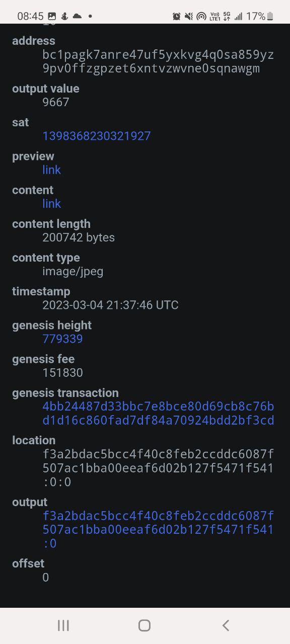Open the preview link
The image size is (290, 644).
click(x=51, y=170)
